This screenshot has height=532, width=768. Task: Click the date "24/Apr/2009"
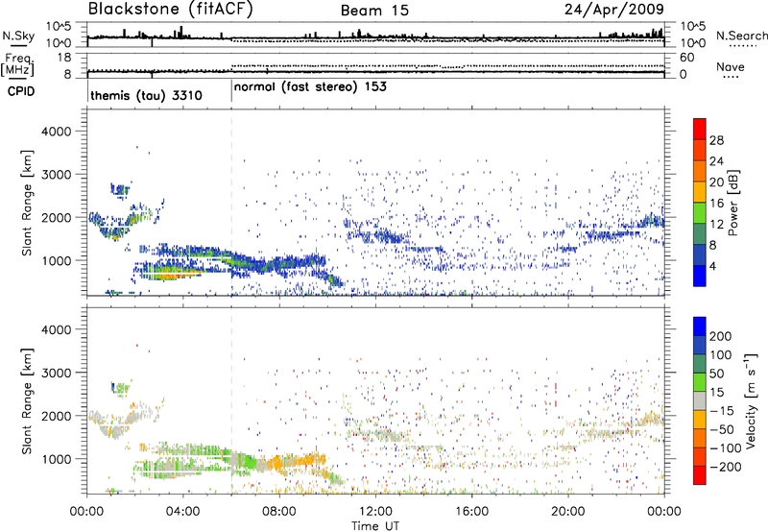[614, 10]
